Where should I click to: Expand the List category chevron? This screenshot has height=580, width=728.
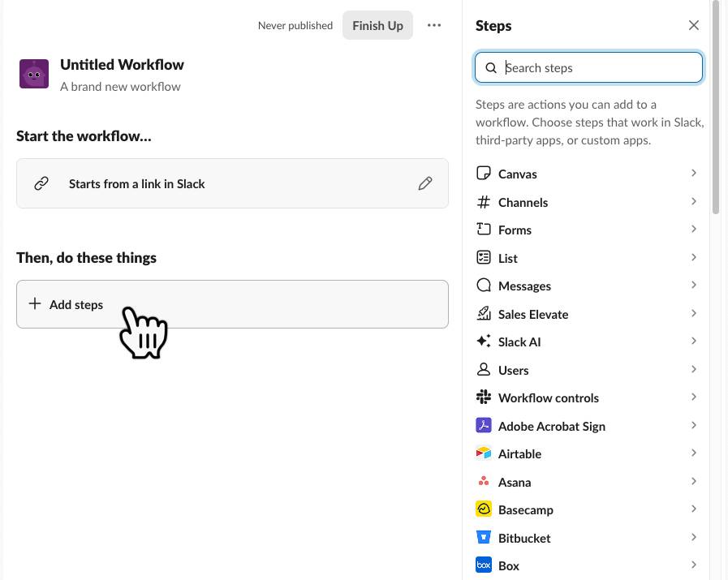point(694,257)
